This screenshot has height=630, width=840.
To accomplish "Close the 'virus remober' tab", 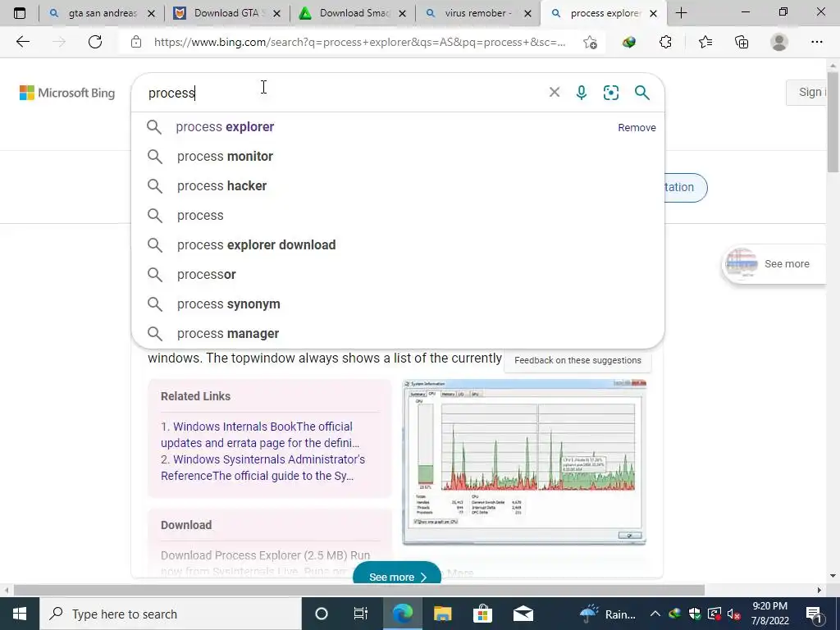I will pos(527,13).
